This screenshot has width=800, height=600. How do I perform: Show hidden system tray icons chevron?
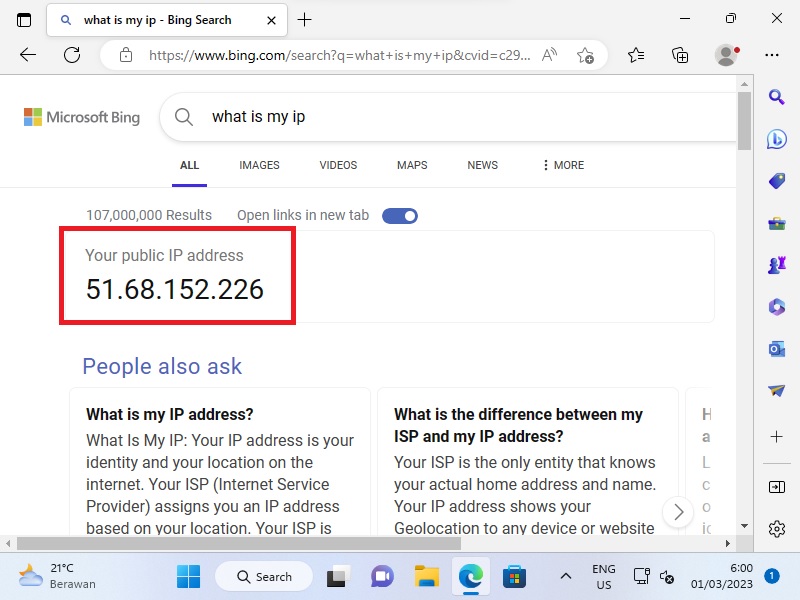point(565,576)
